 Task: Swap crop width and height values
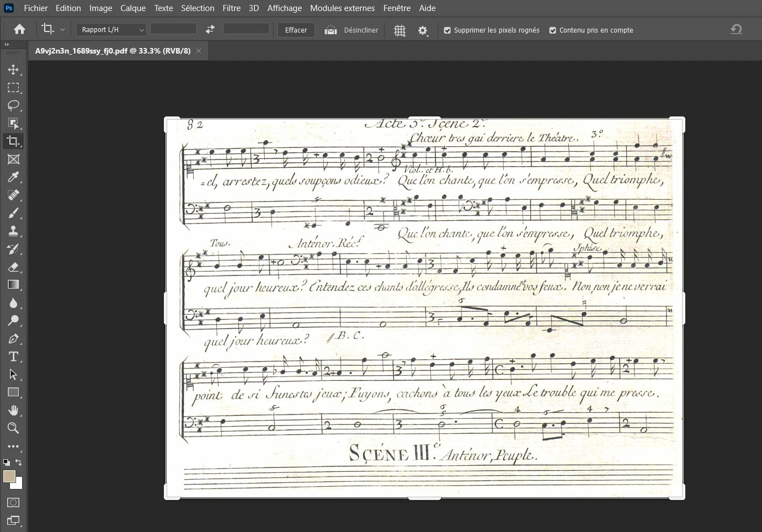click(210, 30)
